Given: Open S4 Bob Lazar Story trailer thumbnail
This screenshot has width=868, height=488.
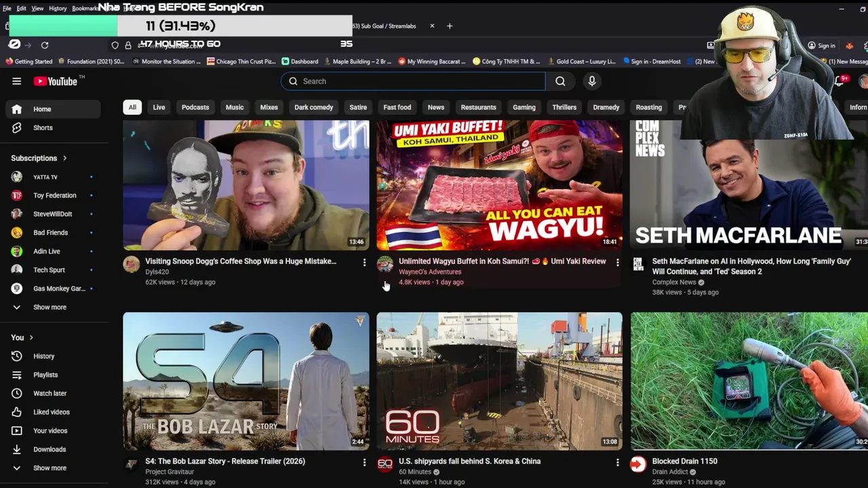Looking at the screenshot, I should pyautogui.click(x=246, y=381).
